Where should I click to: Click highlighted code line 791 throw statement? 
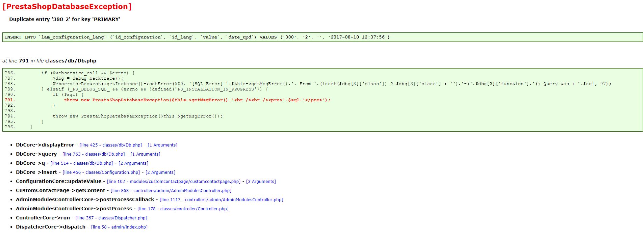pyautogui.click(x=197, y=100)
